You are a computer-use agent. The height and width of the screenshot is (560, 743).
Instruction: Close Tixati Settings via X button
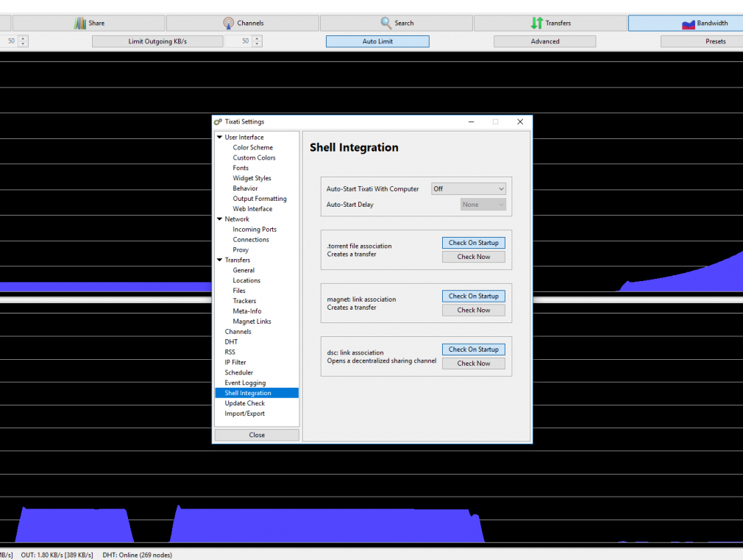[520, 122]
